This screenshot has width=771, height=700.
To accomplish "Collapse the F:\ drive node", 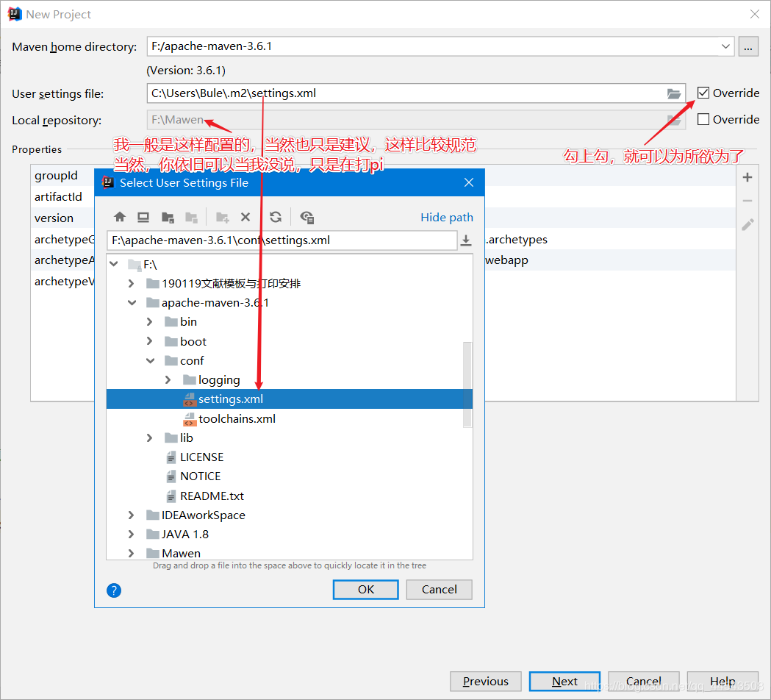I will (x=114, y=264).
